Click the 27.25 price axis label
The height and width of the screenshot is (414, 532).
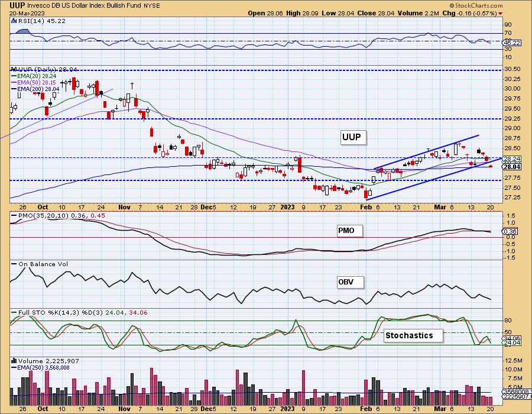pyautogui.click(x=512, y=198)
